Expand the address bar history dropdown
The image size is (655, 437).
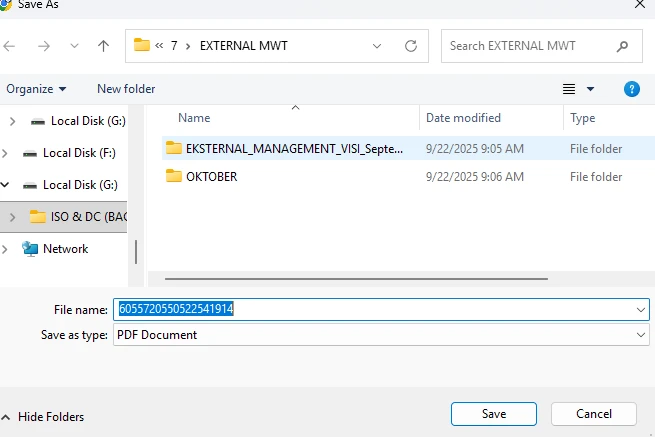[x=377, y=46]
